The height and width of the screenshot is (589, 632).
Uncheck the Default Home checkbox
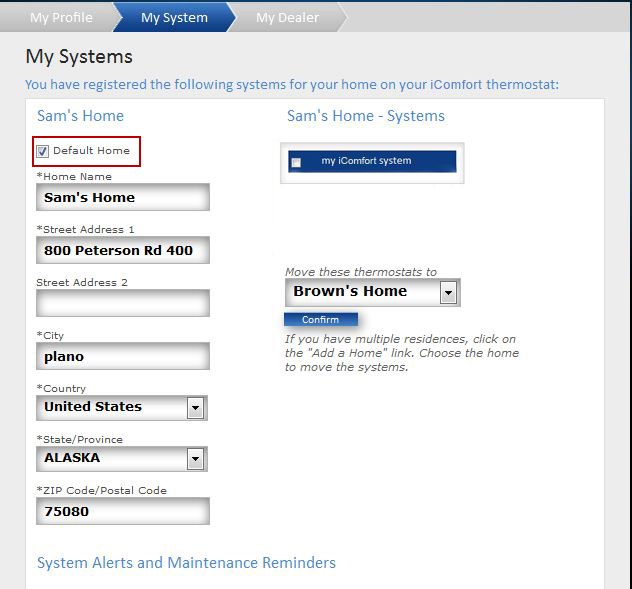[42, 151]
